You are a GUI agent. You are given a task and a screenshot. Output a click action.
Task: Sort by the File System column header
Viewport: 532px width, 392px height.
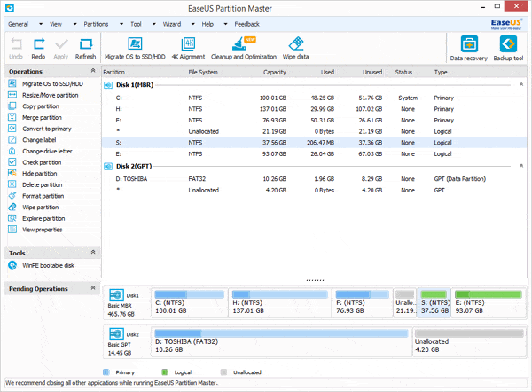(x=203, y=72)
